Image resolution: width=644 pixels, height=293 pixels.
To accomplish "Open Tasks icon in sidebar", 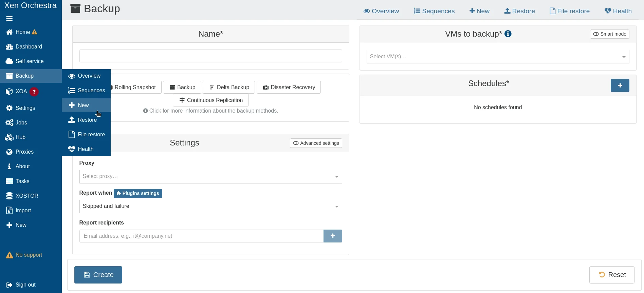I will 10,181.
